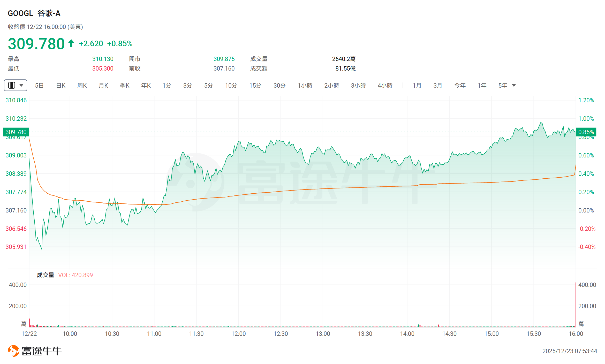This screenshot has height=364, width=605.
Task: Choose the 周K chart period
Action: coord(82,85)
